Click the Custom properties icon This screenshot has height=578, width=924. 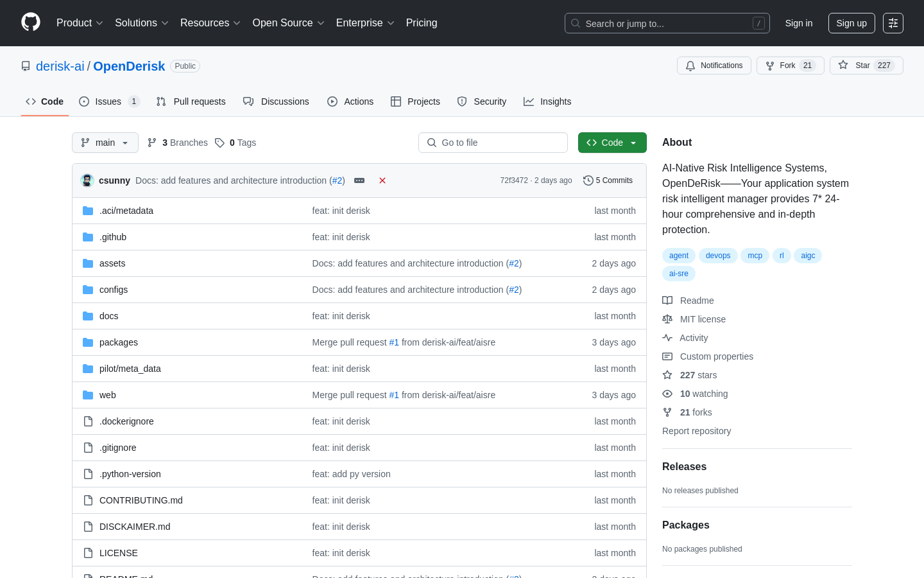(667, 356)
